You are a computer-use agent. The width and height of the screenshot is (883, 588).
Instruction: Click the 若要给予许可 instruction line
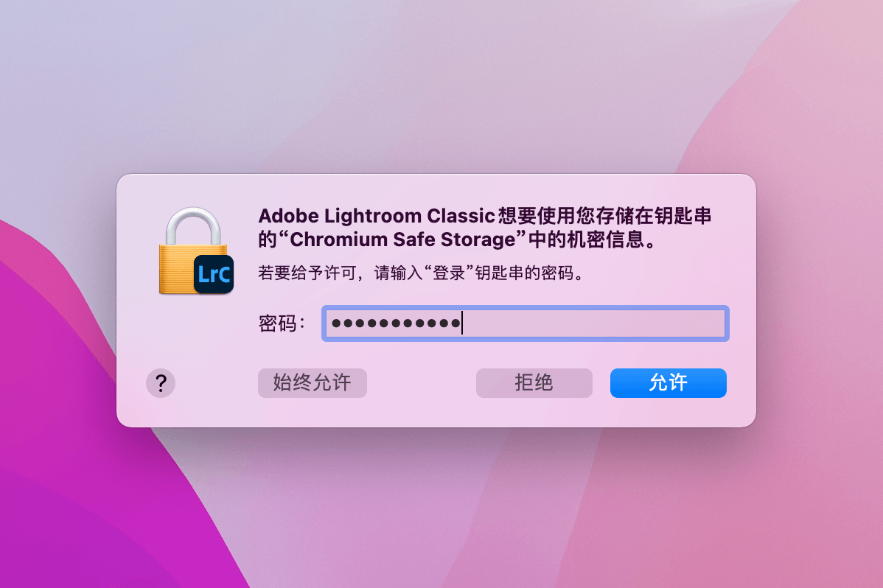click(421, 274)
